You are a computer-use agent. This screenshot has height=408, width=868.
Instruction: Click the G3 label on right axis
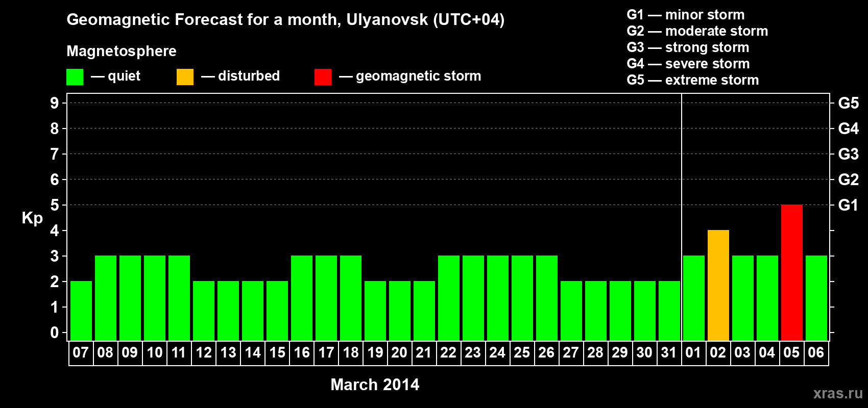pos(848,154)
